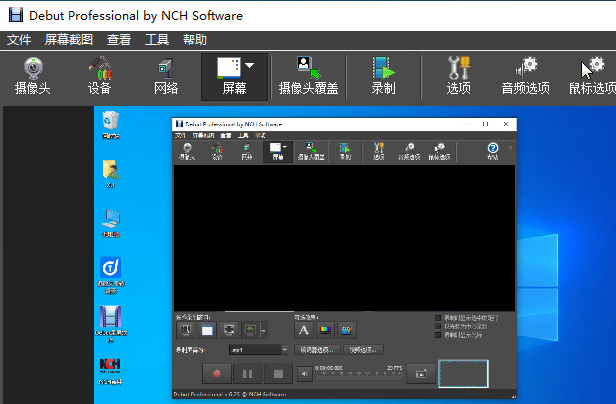This screenshot has height=404, width=616.
Task: Click the color effects button in inner window
Action: tap(325, 330)
